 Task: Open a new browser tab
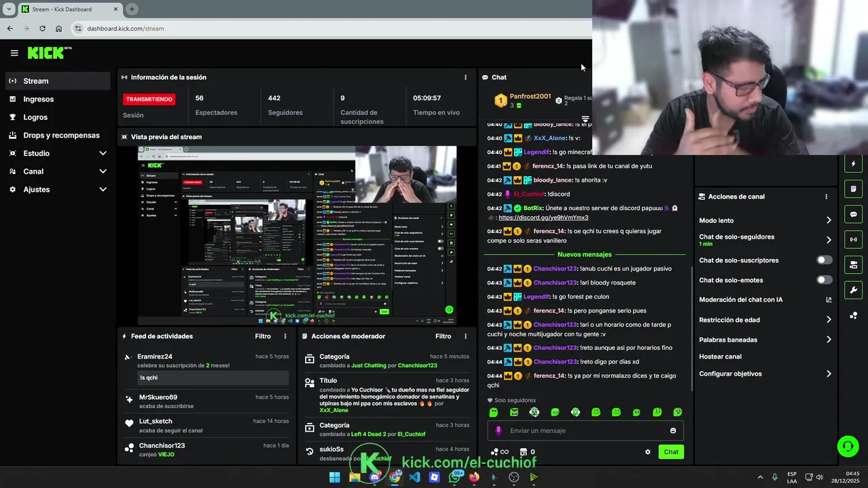(132, 9)
